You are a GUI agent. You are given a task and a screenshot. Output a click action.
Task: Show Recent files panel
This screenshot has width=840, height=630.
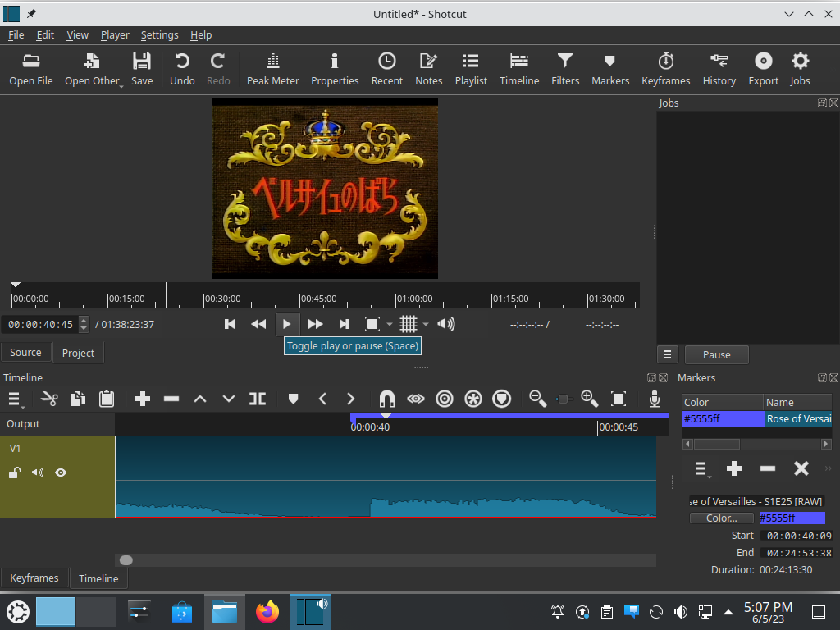(x=387, y=70)
